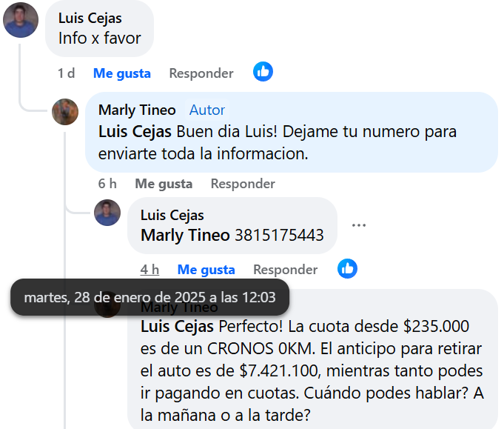
Task: Click the '4 h' timestamp link
Action: pyautogui.click(x=149, y=270)
